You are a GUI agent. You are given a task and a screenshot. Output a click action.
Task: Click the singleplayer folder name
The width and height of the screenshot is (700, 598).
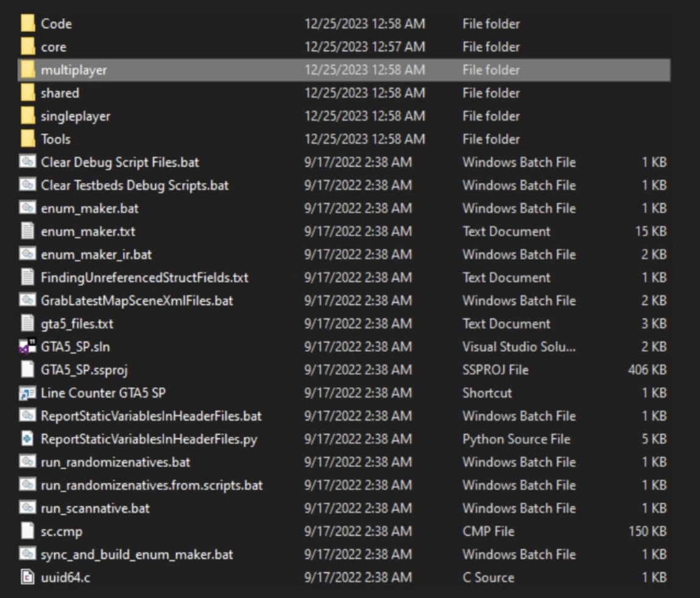click(76, 116)
